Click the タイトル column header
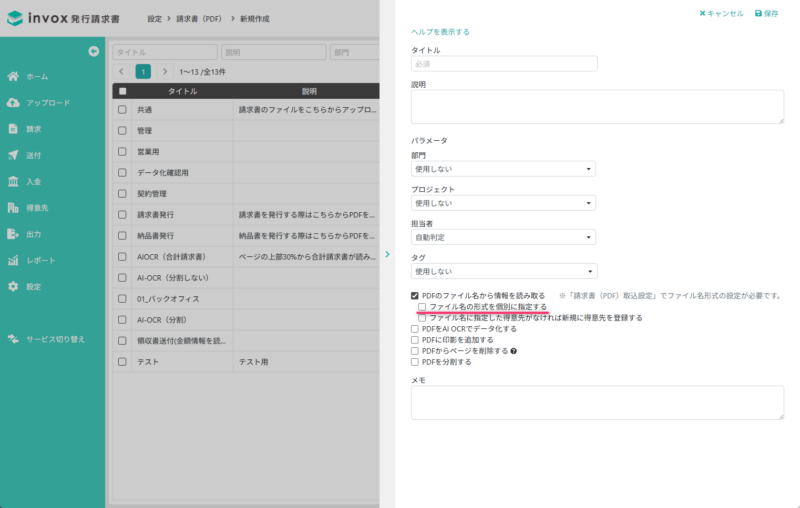Viewport: 800px width, 508px height. click(183, 91)
